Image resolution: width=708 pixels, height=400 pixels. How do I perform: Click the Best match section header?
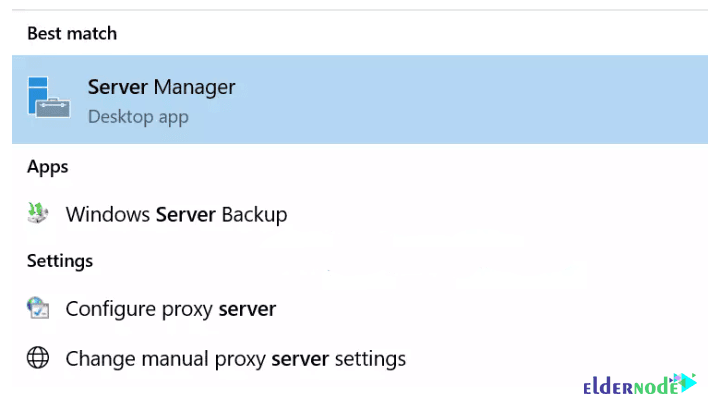click(x=72, y=33)
